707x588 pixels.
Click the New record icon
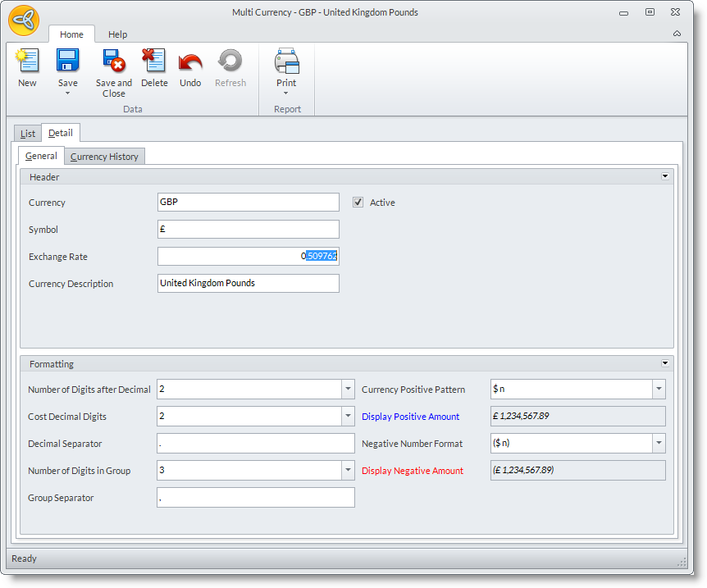(27, 62)
